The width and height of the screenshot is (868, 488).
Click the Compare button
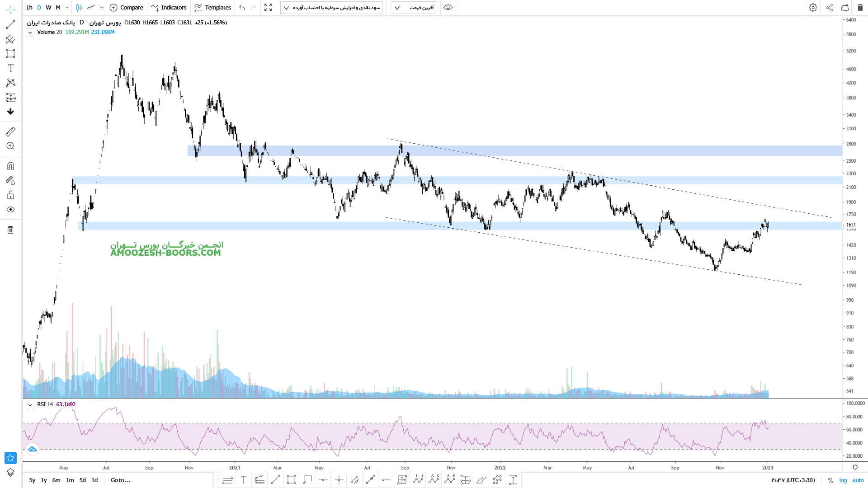[x=127, y=8]
